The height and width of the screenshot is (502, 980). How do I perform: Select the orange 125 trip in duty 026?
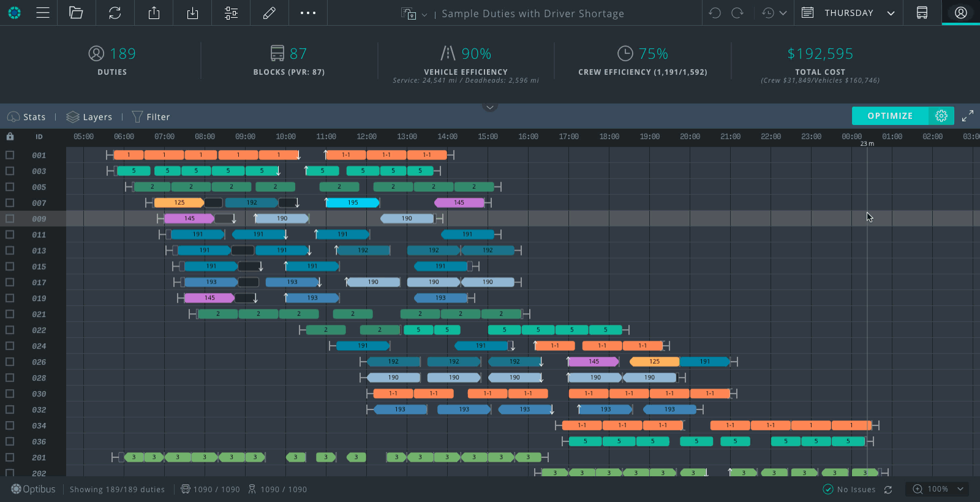654,362
